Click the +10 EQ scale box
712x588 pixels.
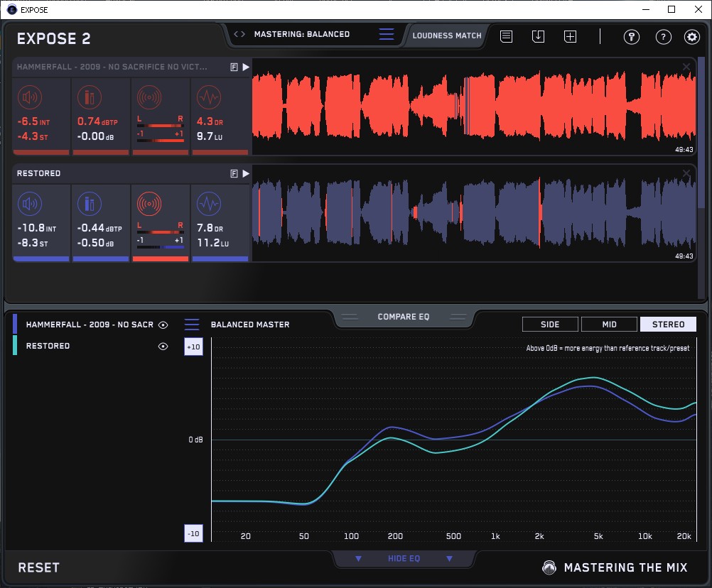pyautogui.click(x=193, y=347)
